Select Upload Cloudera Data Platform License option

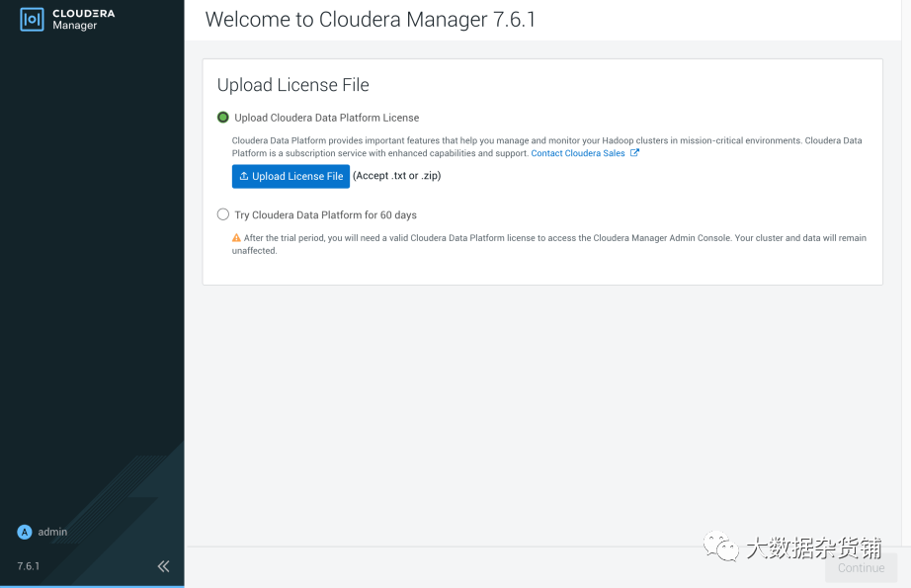(223, 118)
